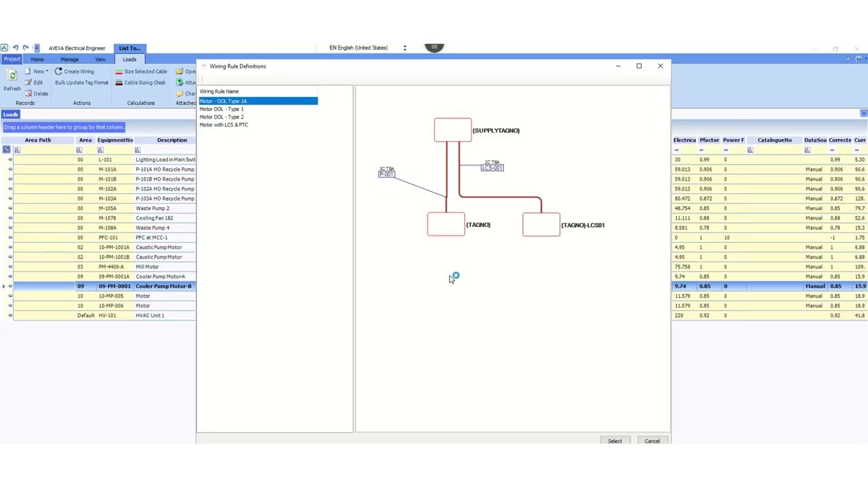Minimize the Wiring Rule Definitions dialog
Image resolution: width=868 pixels, height=488 pixels.
tap(618, 66)
